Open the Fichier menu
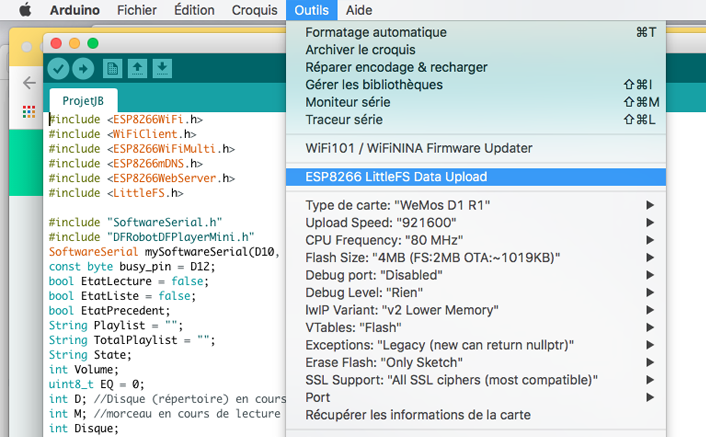Viewport: 706px width, 437px height. (137, 10)
